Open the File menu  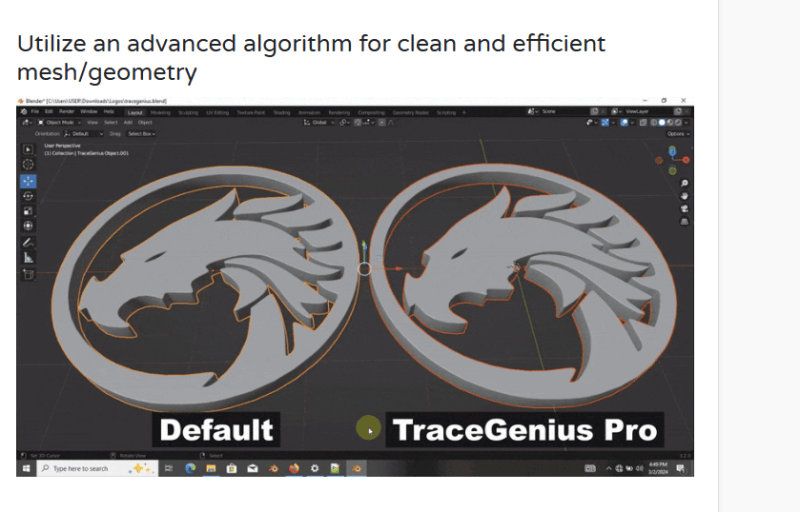[35, 111]
